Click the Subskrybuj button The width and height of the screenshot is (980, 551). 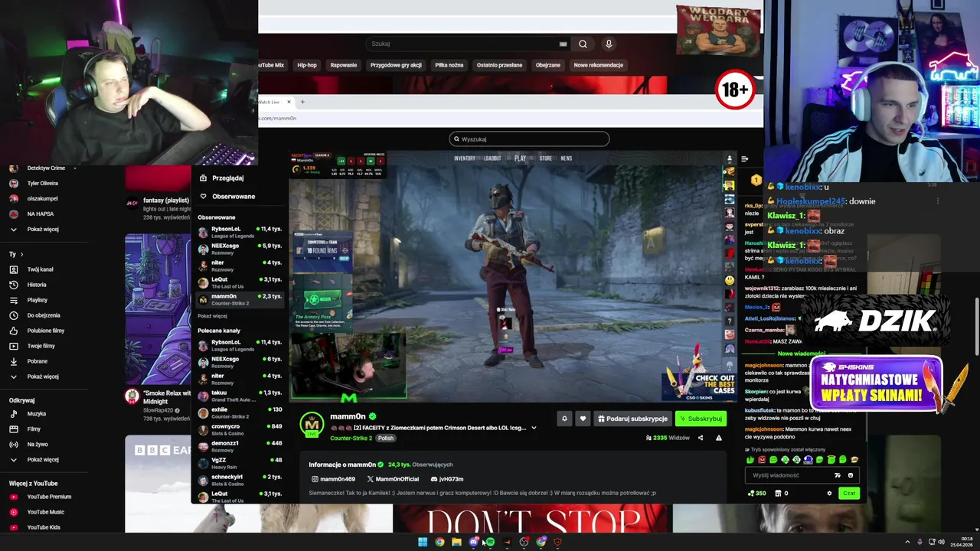701,419
